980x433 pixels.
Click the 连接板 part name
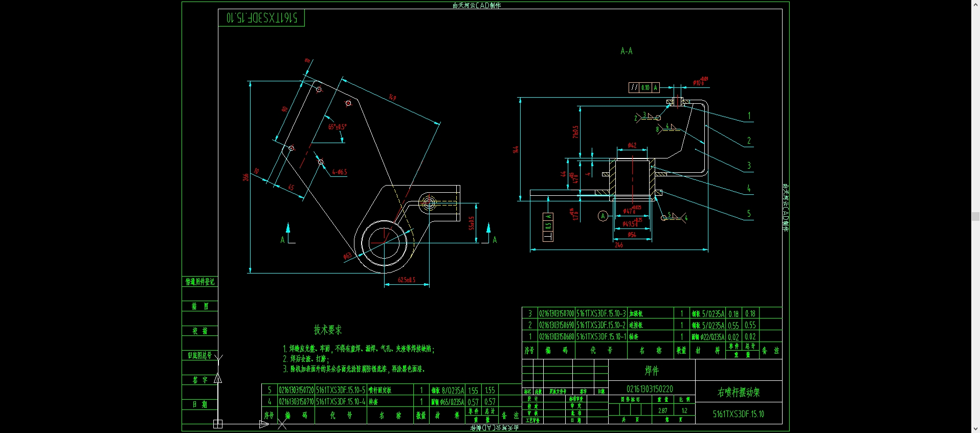pos(636,325)
